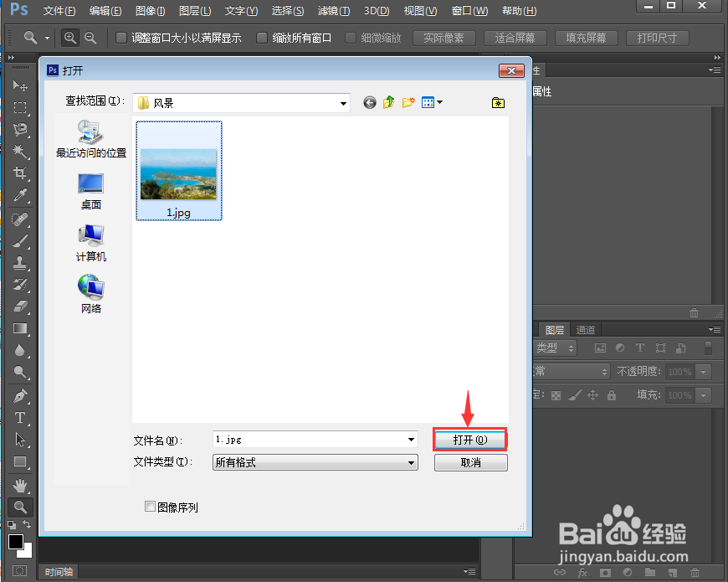Click the 适合屏幕 button
The width and height of the screenshot is (728, 582).
515,38
